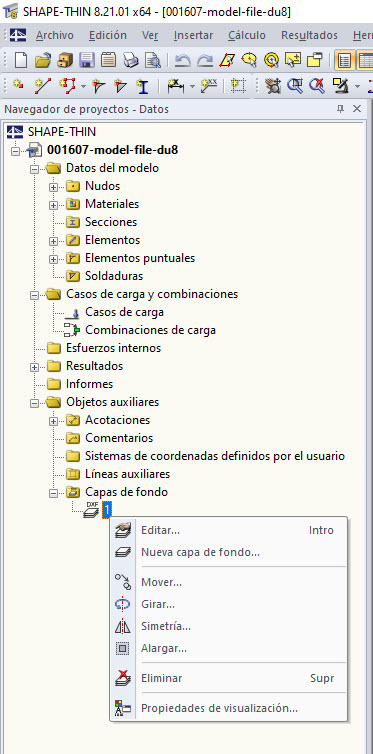This screenshot has width=373, height=754.
Task: Click the polygon element tool icon
Action: click(67, 86)
